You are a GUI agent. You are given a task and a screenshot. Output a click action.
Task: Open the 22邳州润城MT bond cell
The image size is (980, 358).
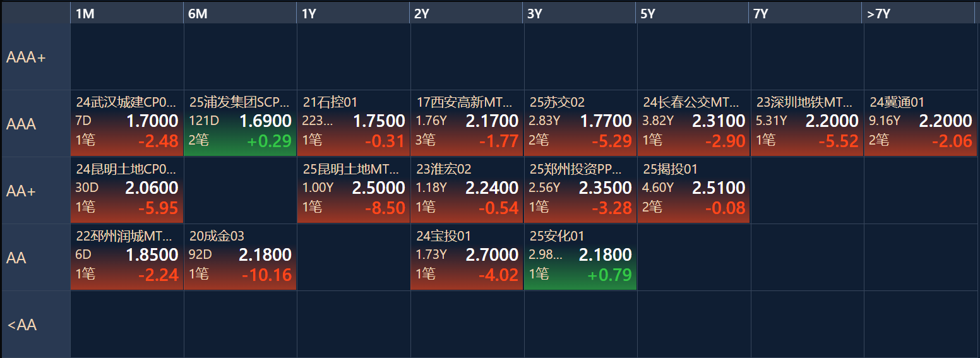(x=126, y=257)
